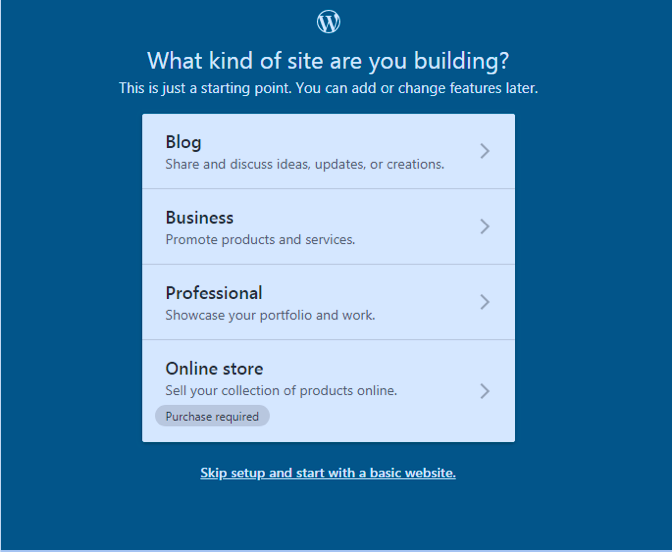The image size is (672, 552).
Task: Choose the Business heading label
Action: pos(199,217)
